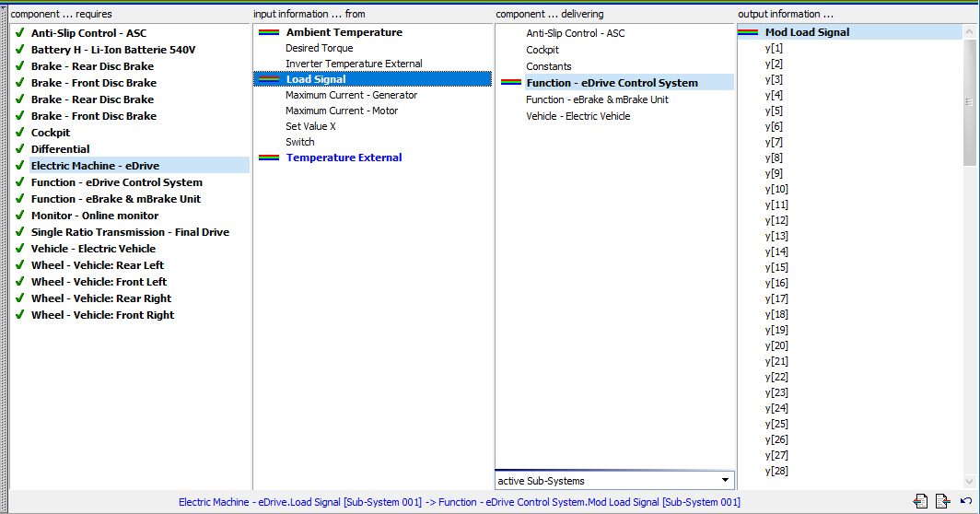Open the active Sub-Systems dropdown
The width and height of the screenshot is (980, 514).
click(726, 481)
